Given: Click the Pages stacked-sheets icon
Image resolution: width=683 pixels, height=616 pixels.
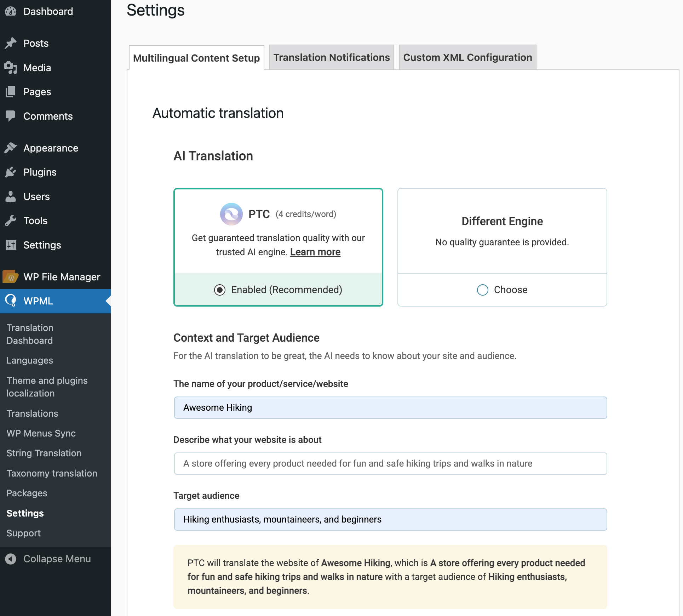Looking at the screenshot, I should tap(11, 92).
